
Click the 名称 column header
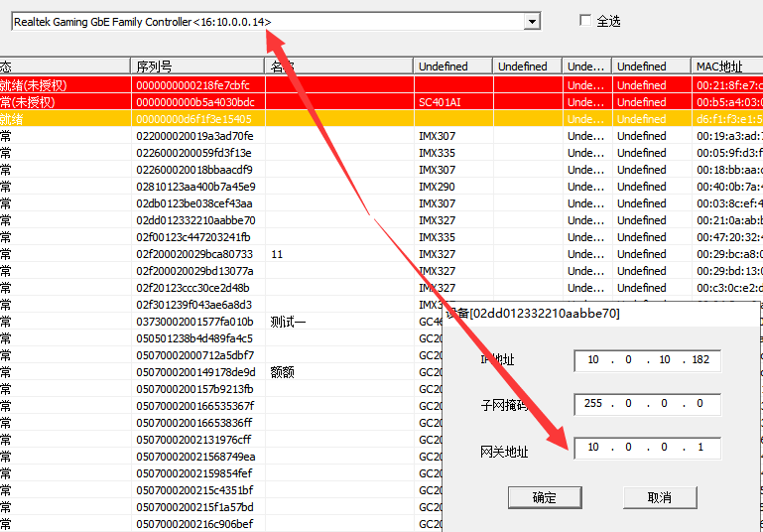[338, 66]
